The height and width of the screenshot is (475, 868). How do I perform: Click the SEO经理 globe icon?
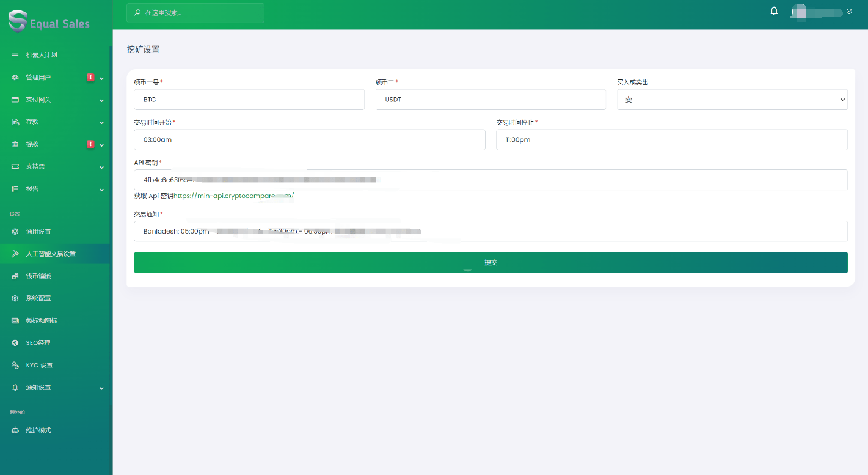tap(15, 343)
